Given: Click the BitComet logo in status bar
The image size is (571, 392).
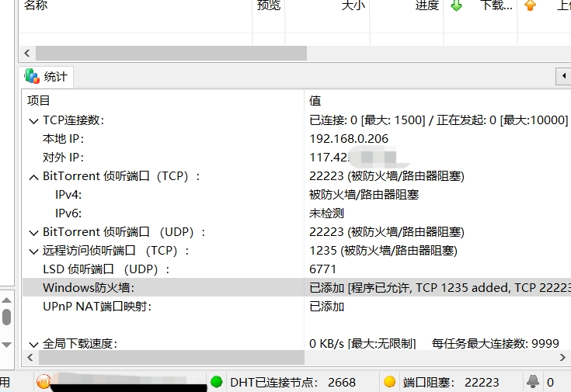Looking at the screenshot, I should pos(44,381).
